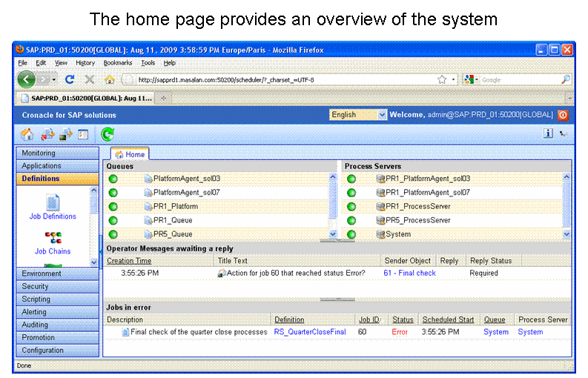Click green status icon for PR1_ProcessServer

351,207
